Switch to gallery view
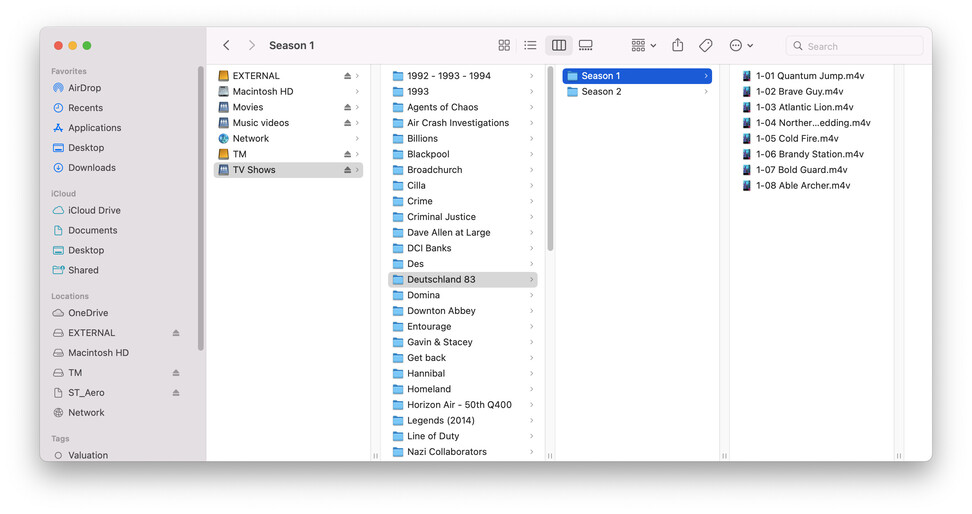 coord(585,45)
